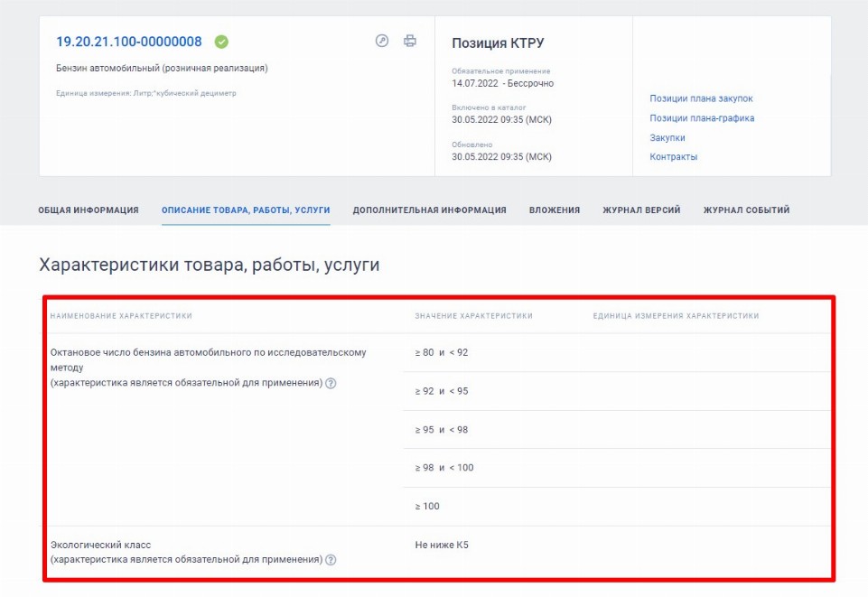
Task: Click help icon next to Экологический класс
Action: point(331,560)
